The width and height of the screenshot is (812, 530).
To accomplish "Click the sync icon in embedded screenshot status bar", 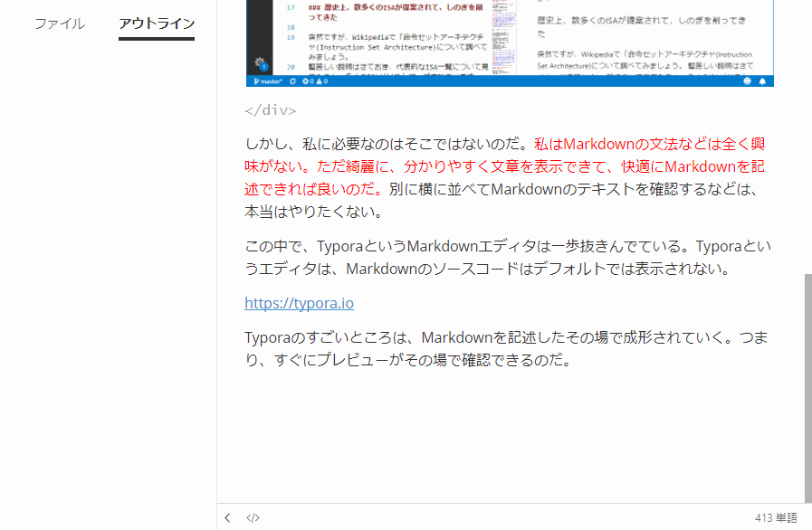I will (x=292, y=81).
